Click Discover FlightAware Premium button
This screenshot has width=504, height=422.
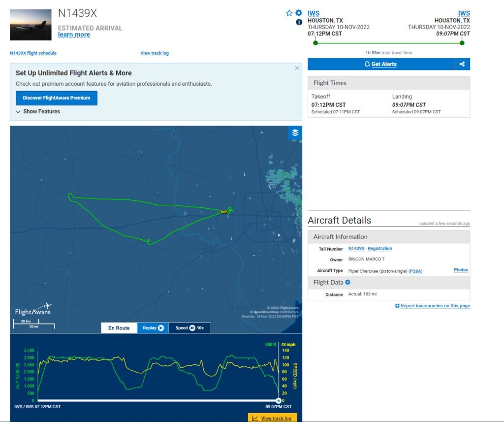(x=57, y=98)
